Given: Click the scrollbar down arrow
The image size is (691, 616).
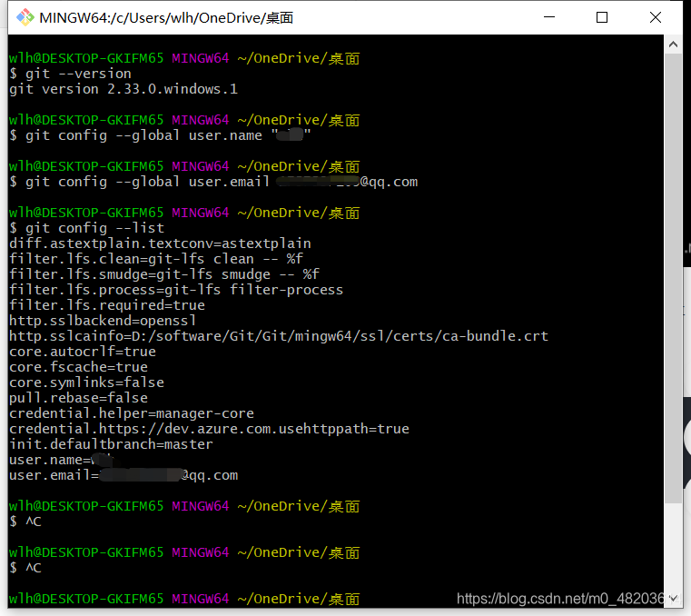Looking at the screenshot, I should tap(673, 599).
